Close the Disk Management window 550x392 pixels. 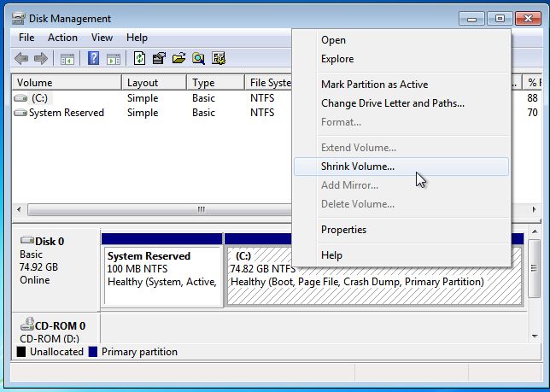click(528, 19)
